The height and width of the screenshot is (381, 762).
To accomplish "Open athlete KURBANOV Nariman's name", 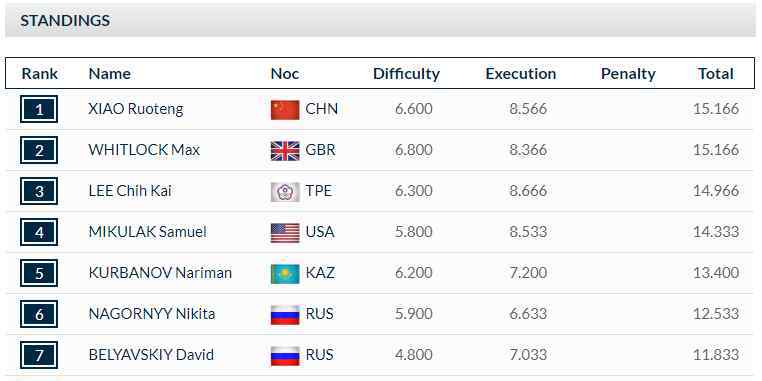I will (160, 273).
